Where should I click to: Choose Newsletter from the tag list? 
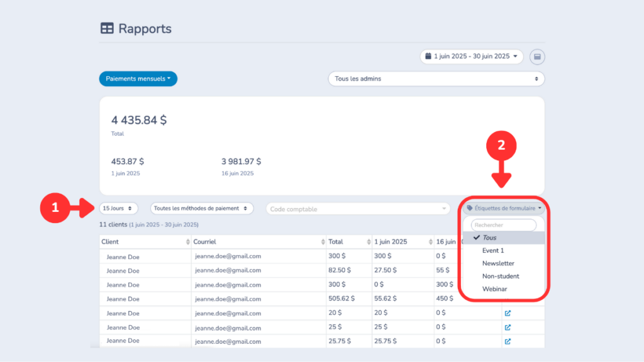click(498, 263)
